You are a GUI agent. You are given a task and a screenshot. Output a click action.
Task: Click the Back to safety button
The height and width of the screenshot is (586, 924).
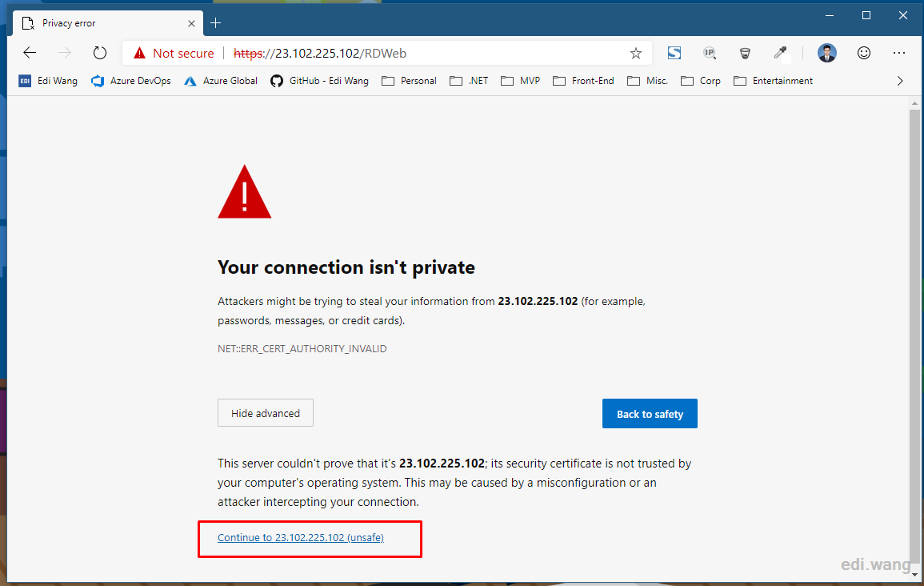pos(650,413)
